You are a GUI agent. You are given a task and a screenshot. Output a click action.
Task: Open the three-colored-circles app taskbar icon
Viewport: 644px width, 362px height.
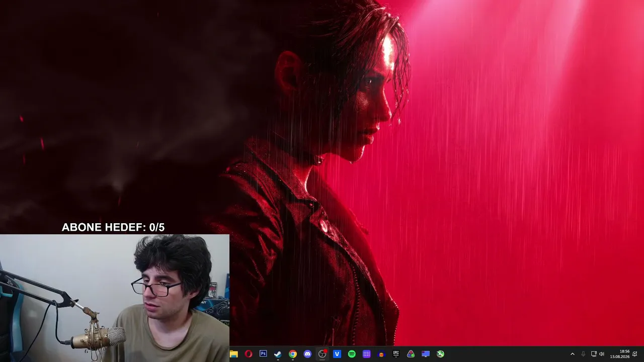(x=411, y=354)
